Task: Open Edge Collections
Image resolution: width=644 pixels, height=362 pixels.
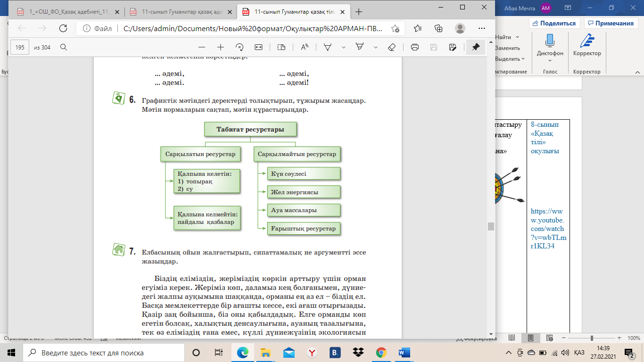Action: 438,28
